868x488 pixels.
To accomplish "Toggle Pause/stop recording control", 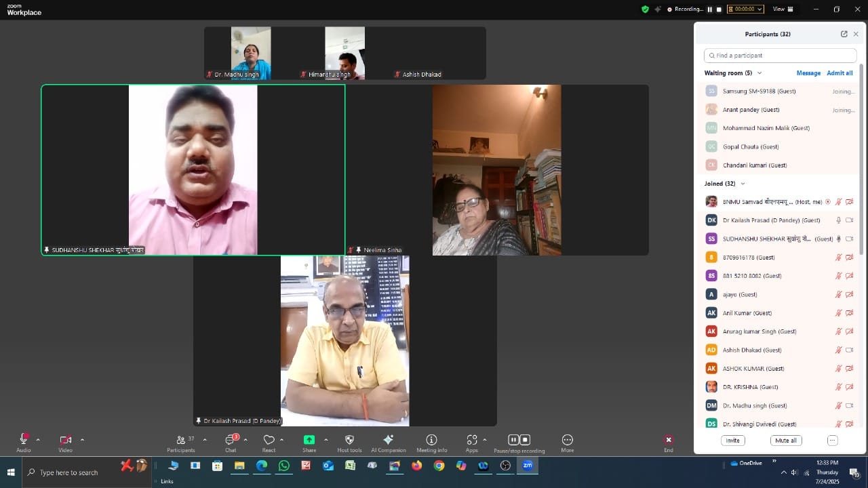I will point(519,441).
